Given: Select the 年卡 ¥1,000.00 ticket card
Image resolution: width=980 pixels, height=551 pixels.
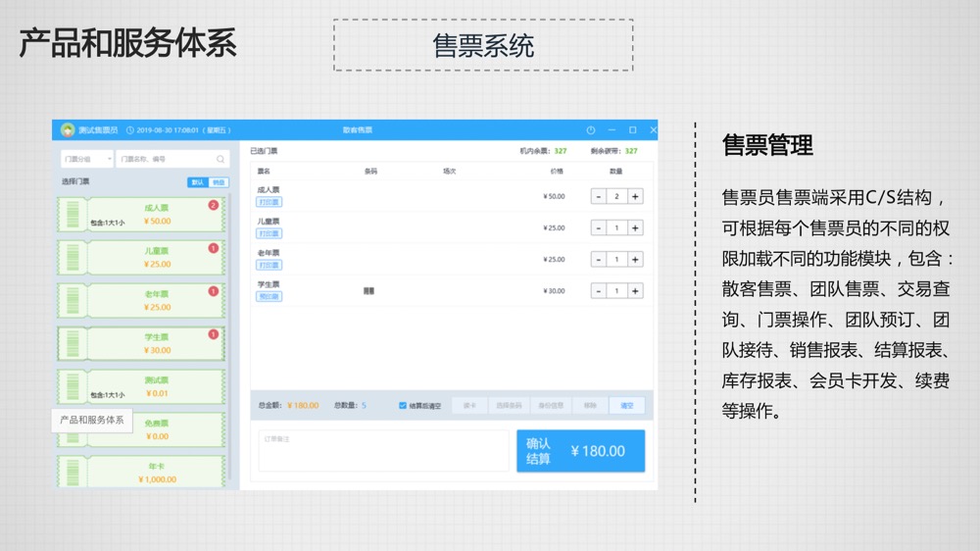Looking at the screenshot, I should [141, 473].
